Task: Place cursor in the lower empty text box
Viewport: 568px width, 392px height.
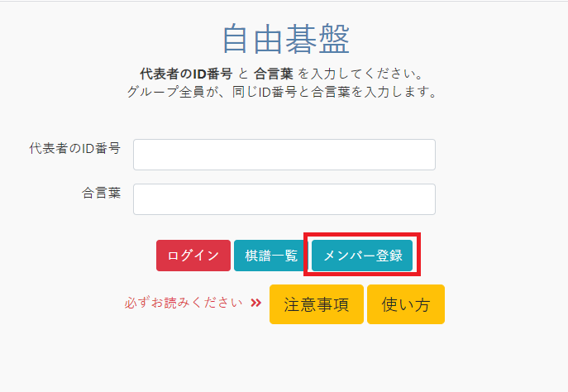Action: tap(284, 199)
